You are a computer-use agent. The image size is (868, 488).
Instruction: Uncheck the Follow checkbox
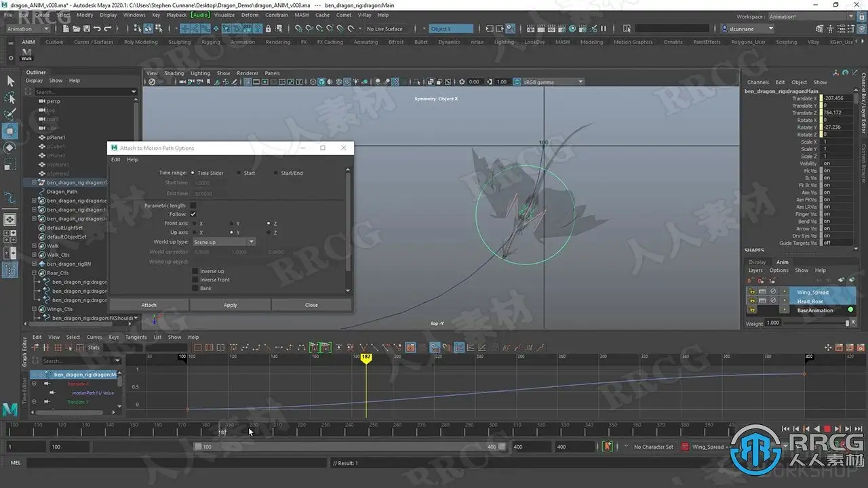(x=193, y=214)
